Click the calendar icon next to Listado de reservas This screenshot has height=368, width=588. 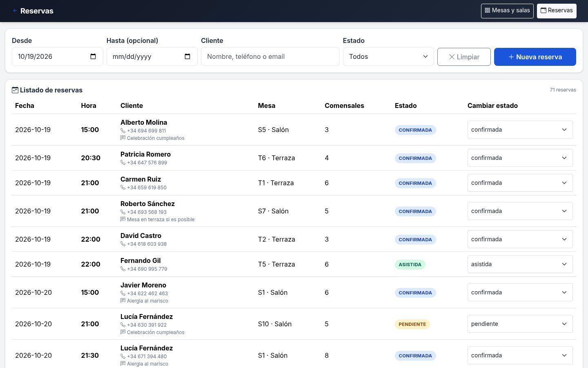tap(15, 90)
